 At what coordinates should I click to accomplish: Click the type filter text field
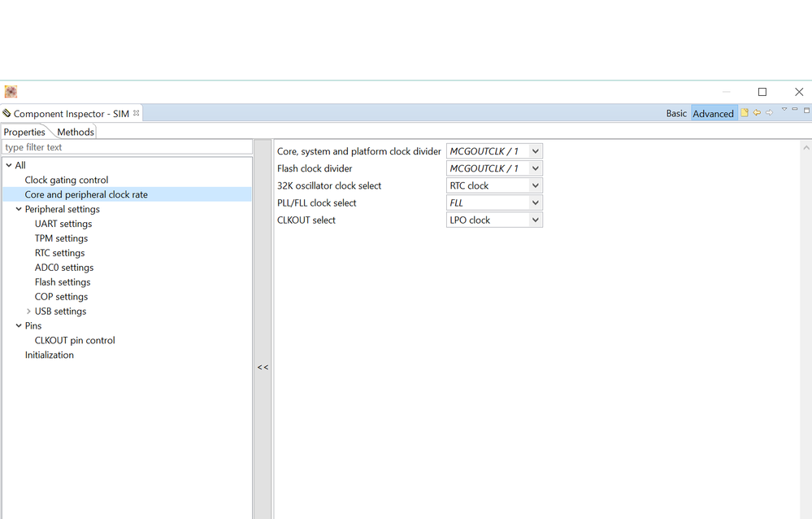pyautogui.click(x=127, y=147)
